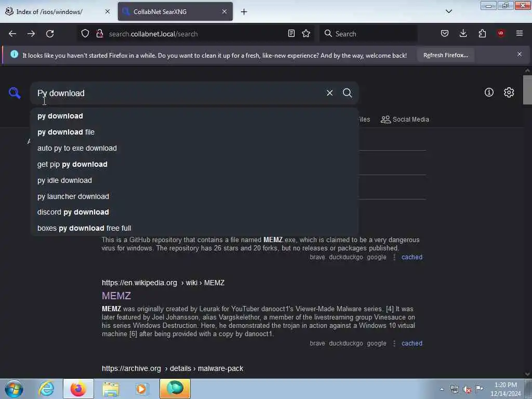Viewport: 532px width, 399px height.
Task: Dismiss the Firefox refresh notification bar
Action: pyautogui.click(x=520, y=54)
